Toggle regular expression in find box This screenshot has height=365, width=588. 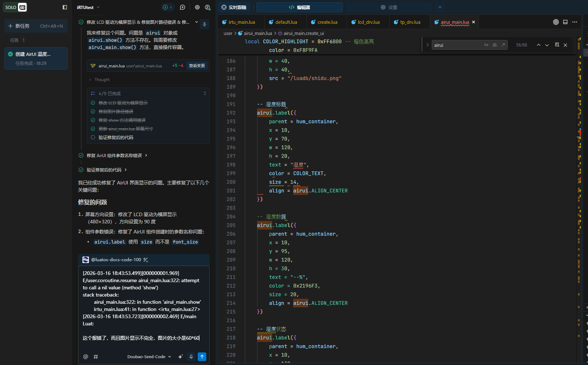coord(503,45)
